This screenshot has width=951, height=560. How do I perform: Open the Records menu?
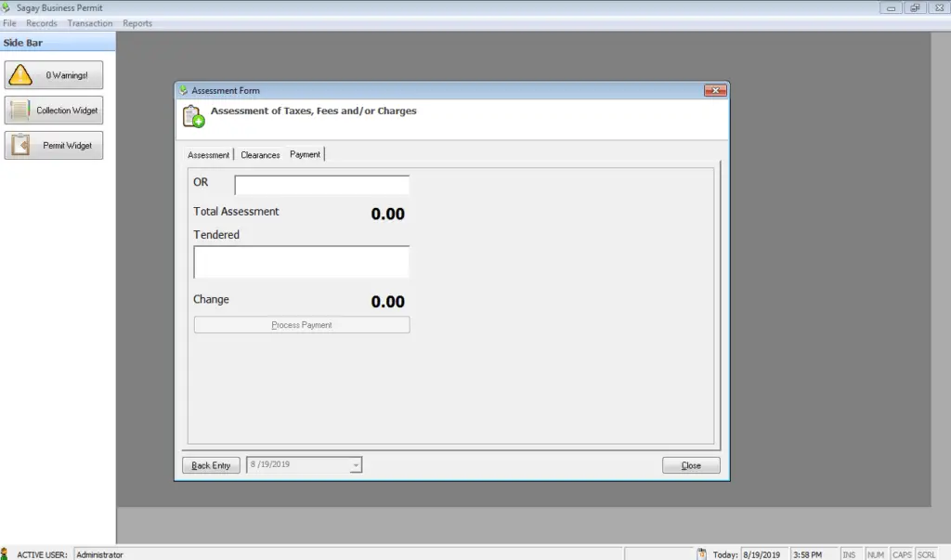42,22
